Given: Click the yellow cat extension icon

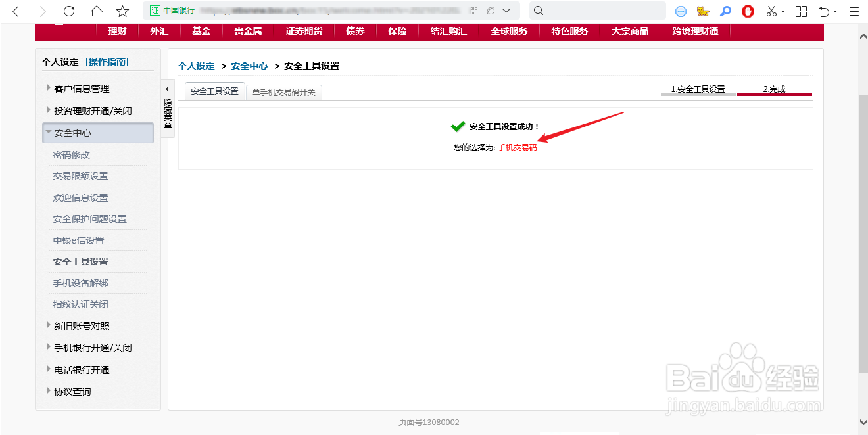Looking at the screenshot, I should [702, 11].
